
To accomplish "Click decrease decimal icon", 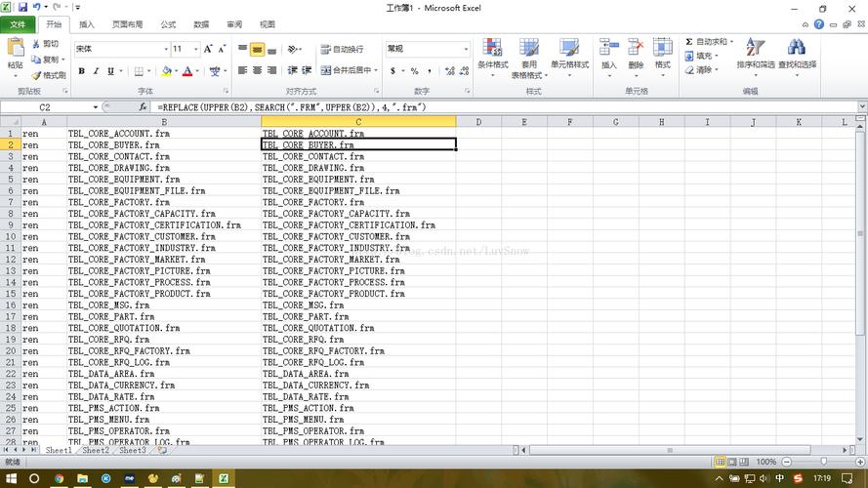I will (x=464, y=71).
